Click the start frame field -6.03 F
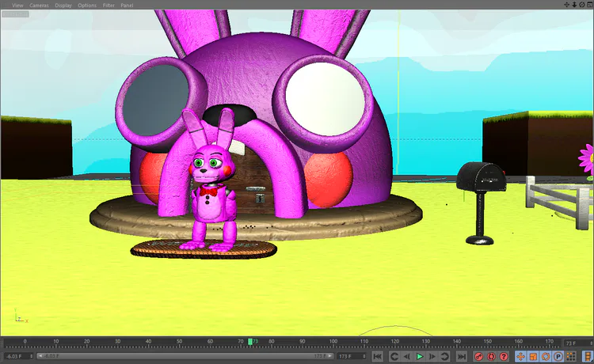Image resolution: width=594 pixels, height=364 pixels. coord(17,356)
